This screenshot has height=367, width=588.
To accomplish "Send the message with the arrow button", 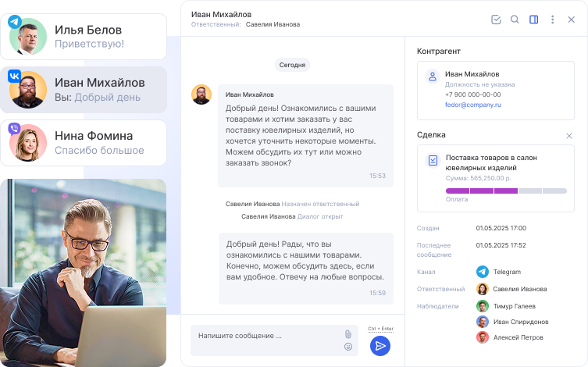I will coord(380,346).
